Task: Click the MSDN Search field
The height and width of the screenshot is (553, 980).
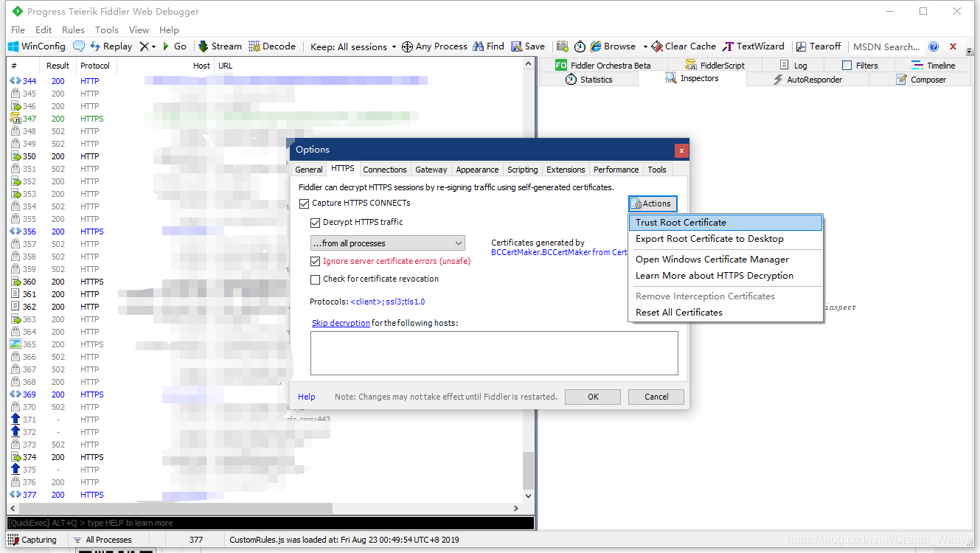Action: 886,46
